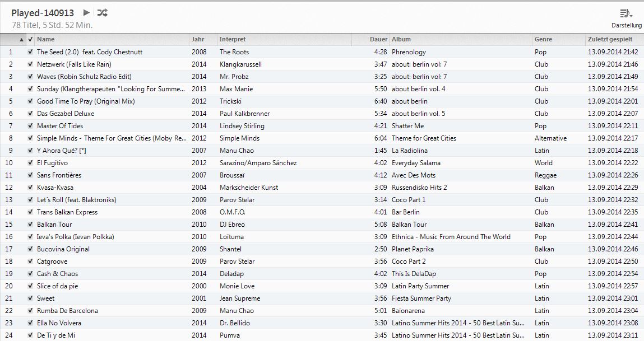
Task: Enable shuffle playback mode
Action: coord(102,12)
